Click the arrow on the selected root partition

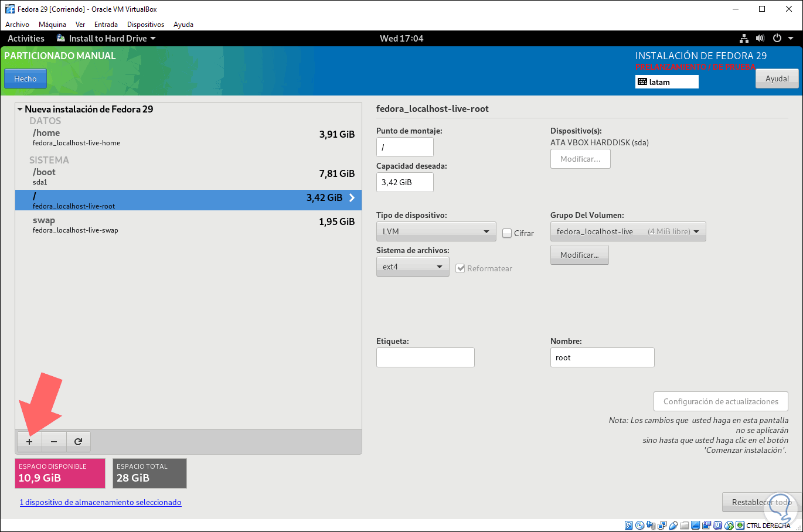tap(352, 198)
